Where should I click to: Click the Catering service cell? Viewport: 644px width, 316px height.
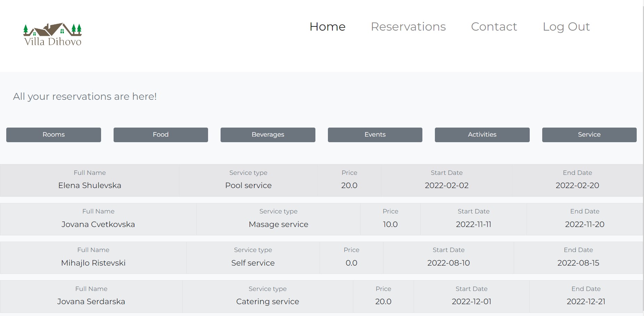pos(267,301)
